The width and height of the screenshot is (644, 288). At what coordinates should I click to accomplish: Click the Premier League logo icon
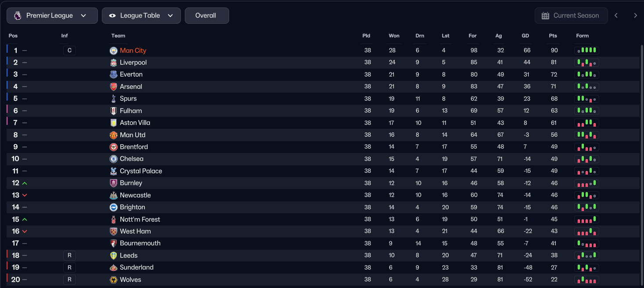tap(18, 16)
